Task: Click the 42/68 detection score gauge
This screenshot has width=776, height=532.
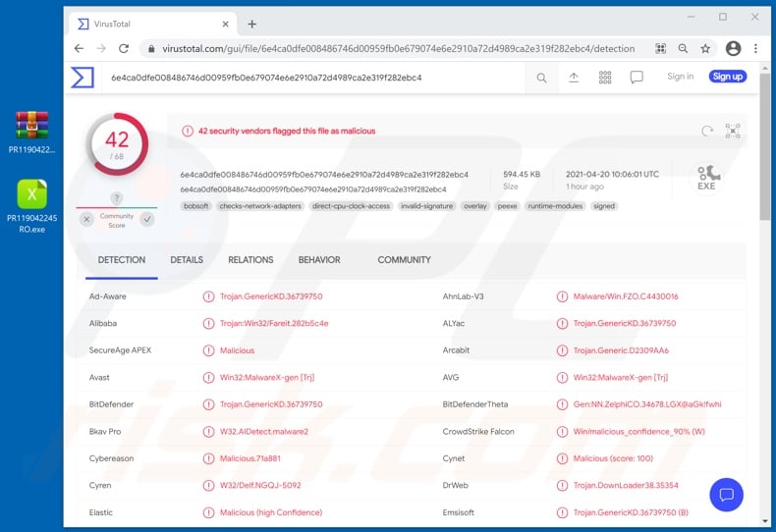Action: 117,144
